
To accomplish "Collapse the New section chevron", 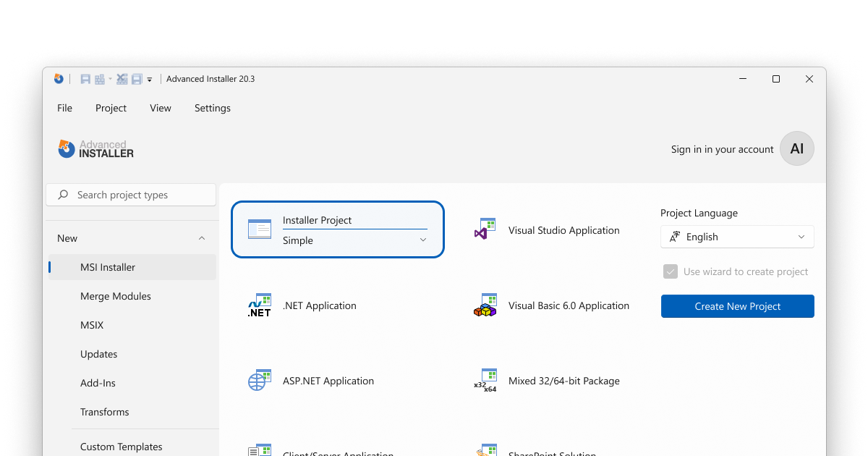I will point(202,238).
